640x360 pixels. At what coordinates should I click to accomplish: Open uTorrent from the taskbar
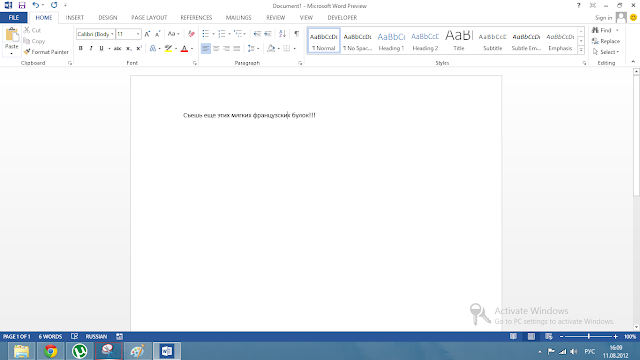[x=80, y=351]
